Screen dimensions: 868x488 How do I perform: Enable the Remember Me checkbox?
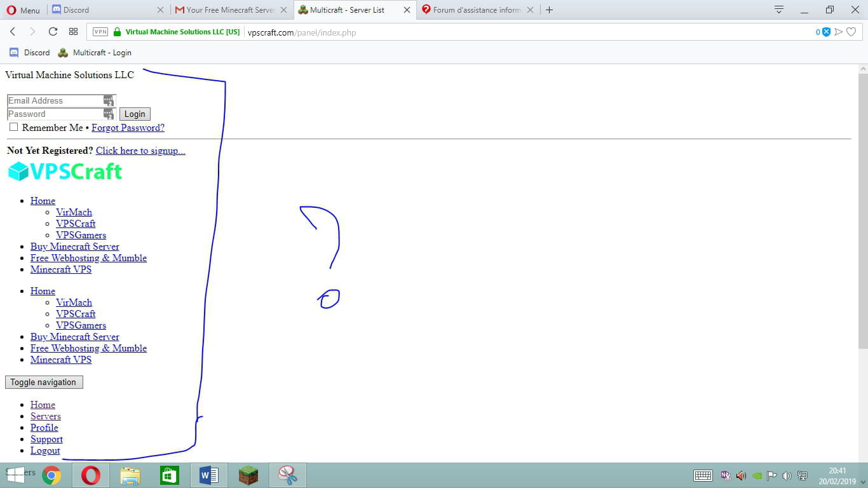click(x=13, y=126)
